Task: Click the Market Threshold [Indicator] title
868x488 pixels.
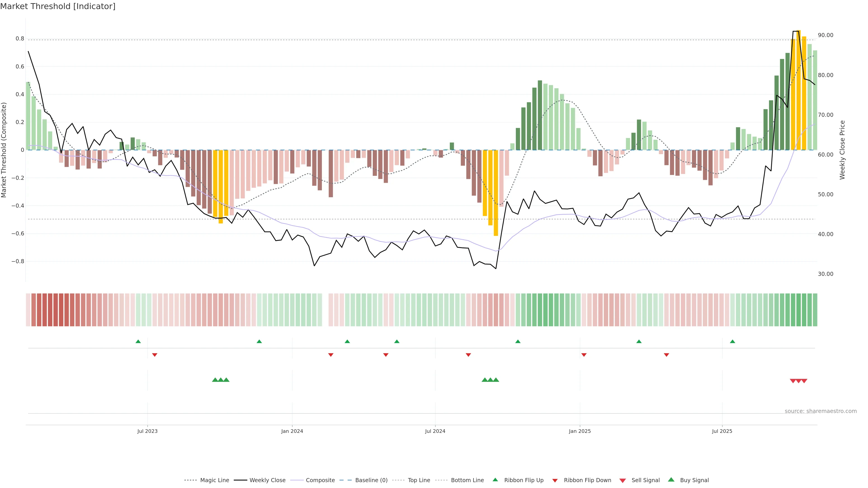Action: pyautogui.click(x=58, y=6)
